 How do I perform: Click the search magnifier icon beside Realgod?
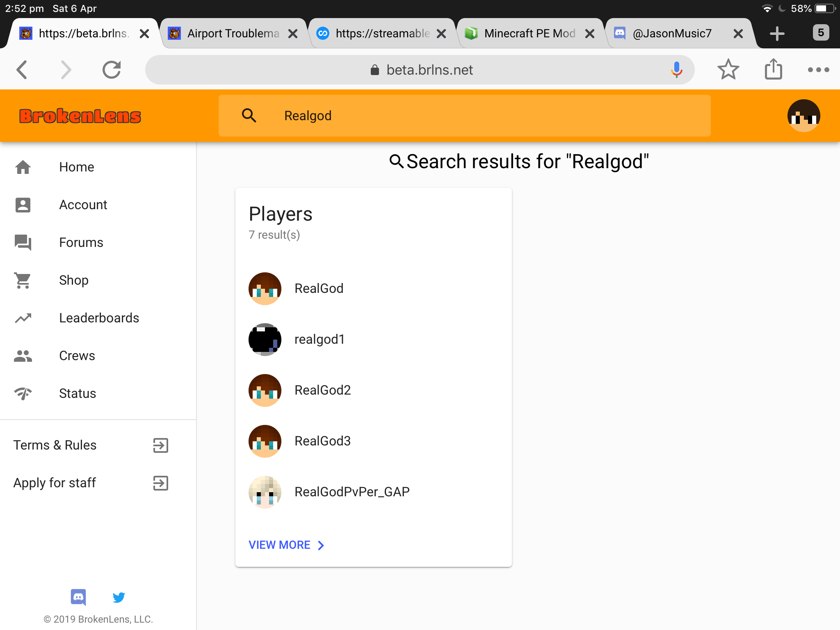click(x=249, y=116)
